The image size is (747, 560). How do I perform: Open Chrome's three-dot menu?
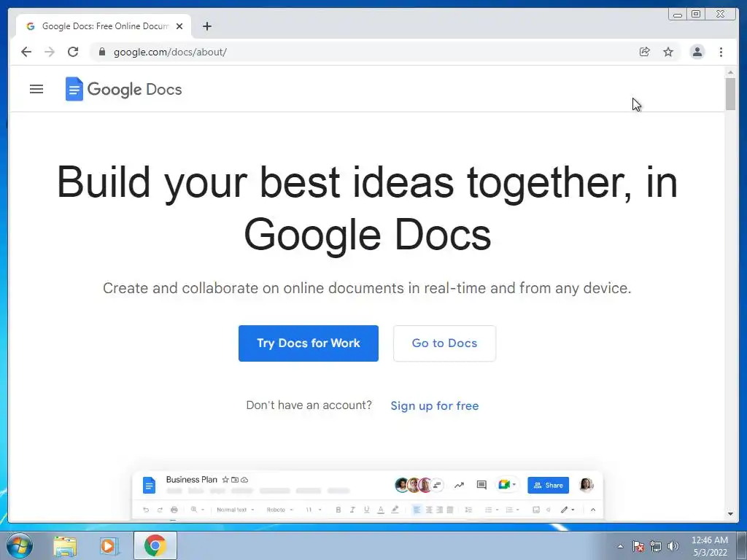(721, 52)
